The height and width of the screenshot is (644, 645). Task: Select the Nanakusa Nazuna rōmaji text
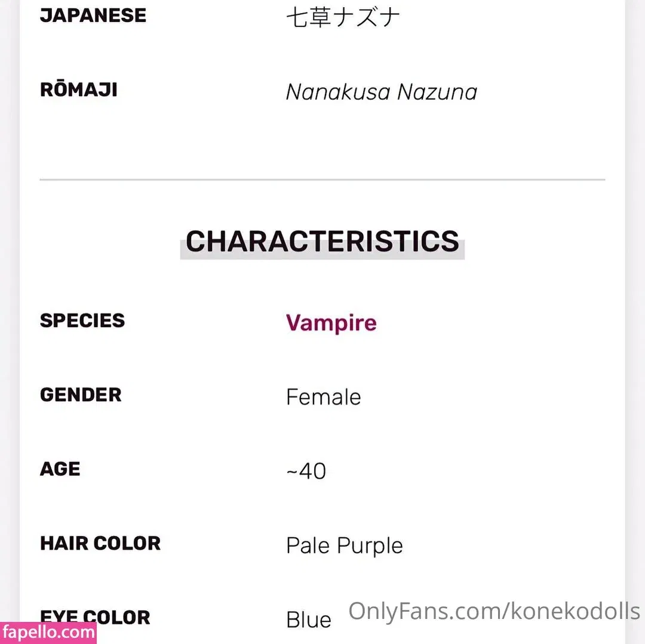click(x=381, y=92)
